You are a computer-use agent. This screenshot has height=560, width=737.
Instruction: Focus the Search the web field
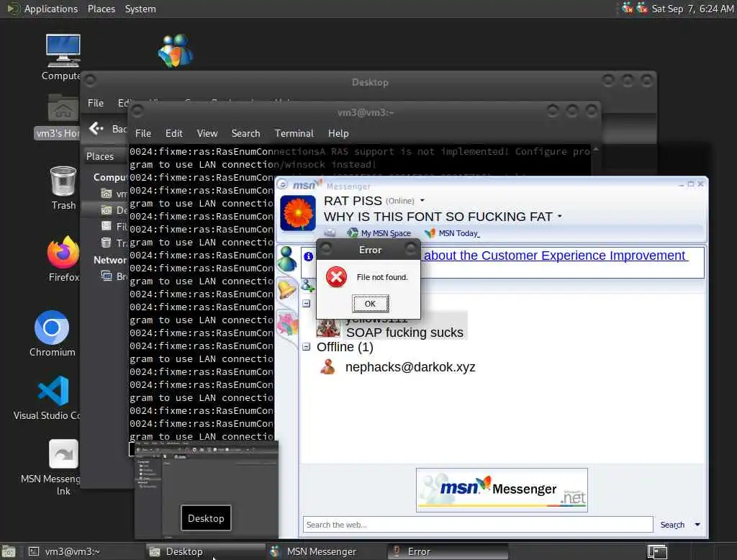478,524
